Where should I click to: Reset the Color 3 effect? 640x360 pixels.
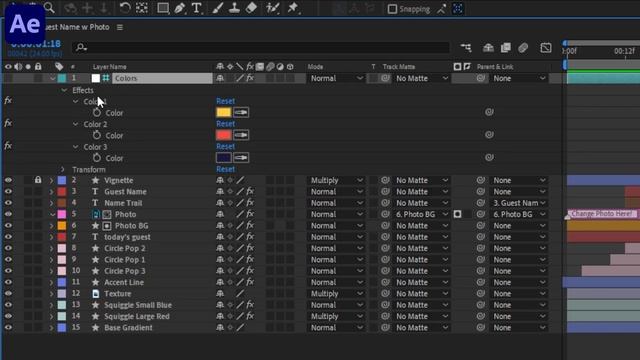225,146
